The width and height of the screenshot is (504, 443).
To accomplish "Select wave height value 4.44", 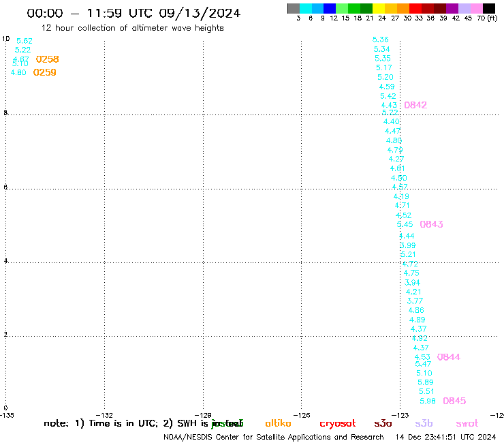I will pyautogui.click(x=407, y=236).
